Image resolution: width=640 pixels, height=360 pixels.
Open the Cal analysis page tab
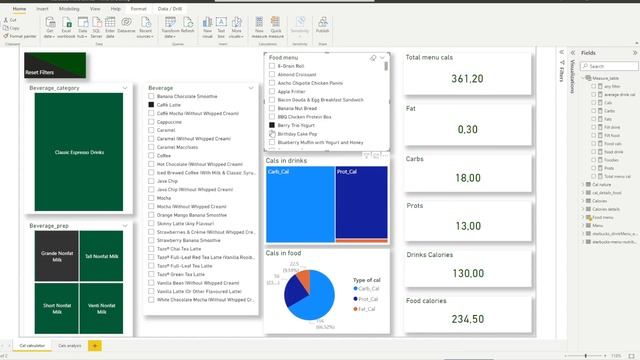(70, 346)
